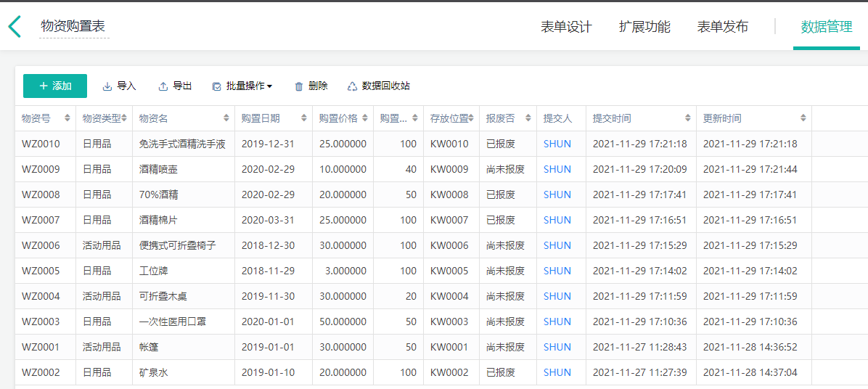The width and height of the screenshot is (868, 389).
Task: Sort by the 购置日期 column arrows
Action: 304,118
